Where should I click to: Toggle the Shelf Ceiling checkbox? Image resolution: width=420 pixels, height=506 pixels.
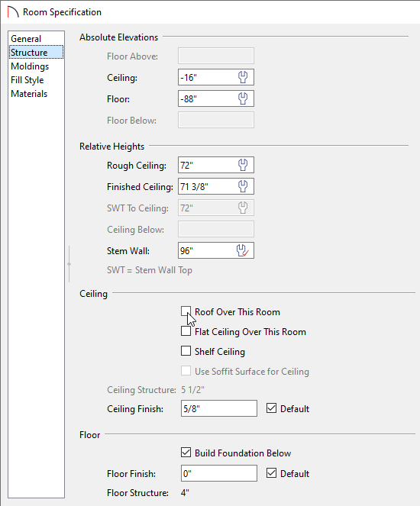coord(186,351)
